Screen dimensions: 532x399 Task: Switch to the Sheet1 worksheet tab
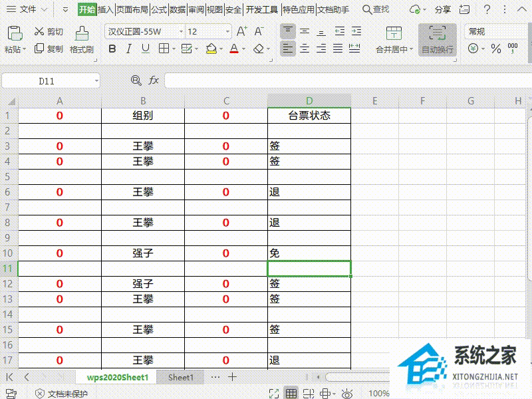tap(180, 376)
